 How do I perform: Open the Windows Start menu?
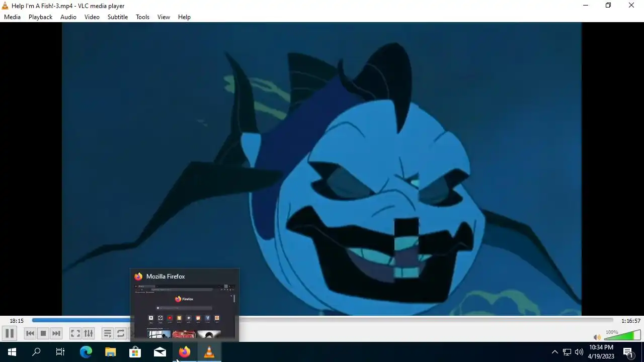(12, 352)
